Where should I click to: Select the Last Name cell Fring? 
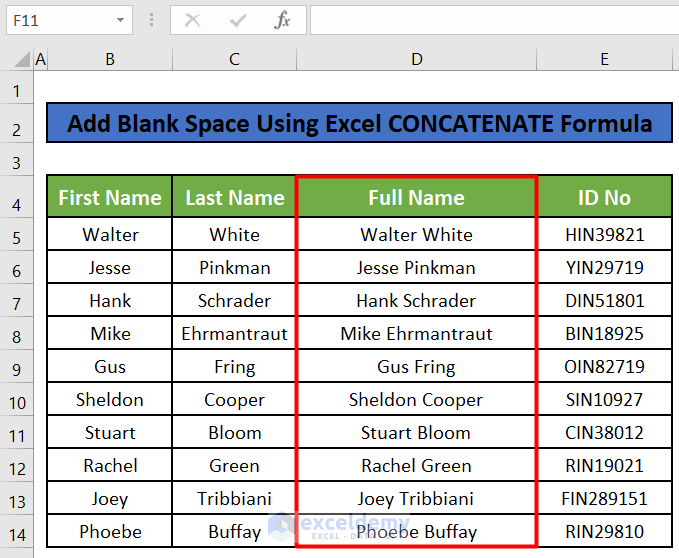pos(234,366)
